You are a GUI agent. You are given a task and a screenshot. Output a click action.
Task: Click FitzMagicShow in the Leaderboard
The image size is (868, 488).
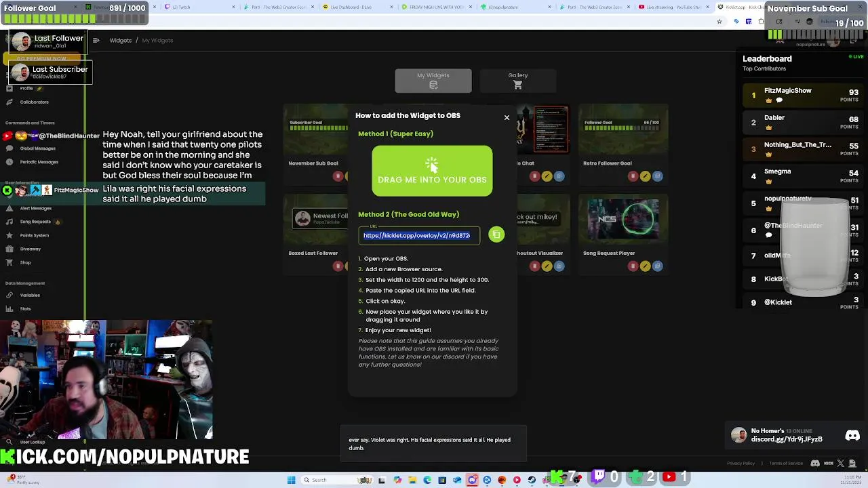click(x=787, y=91)
